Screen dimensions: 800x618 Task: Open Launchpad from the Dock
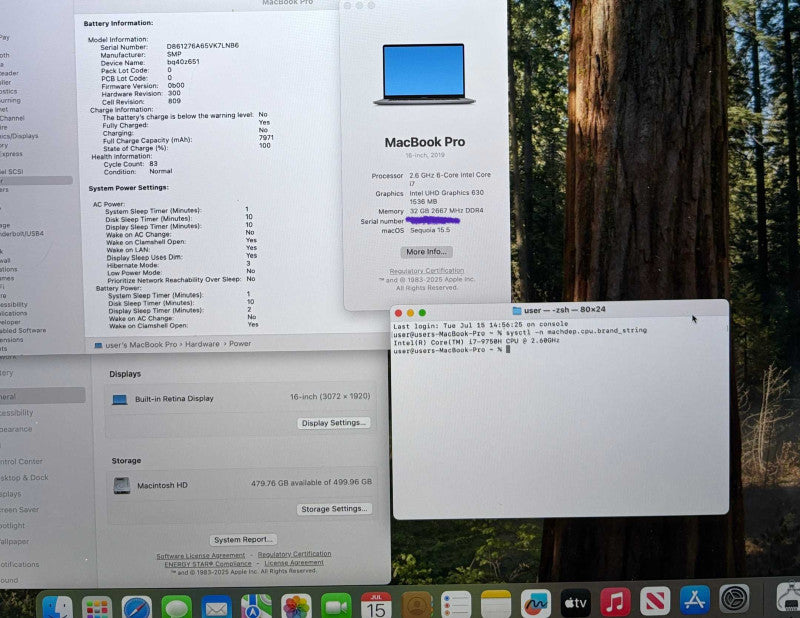[x=97, y=607]
